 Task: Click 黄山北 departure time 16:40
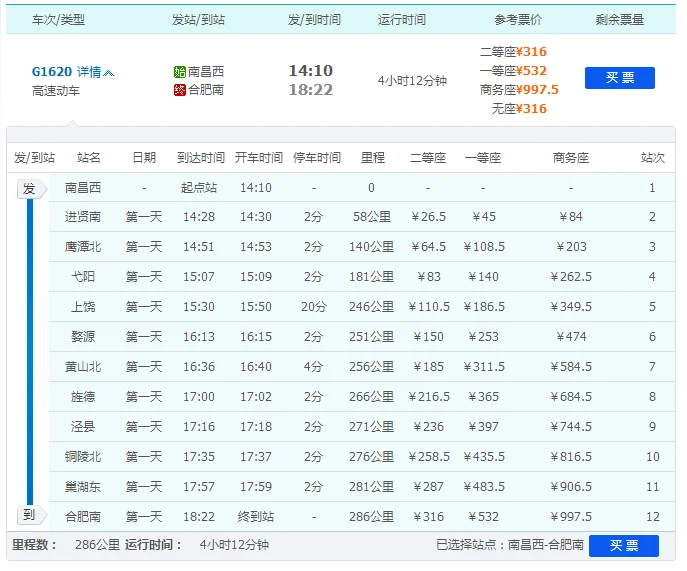tap(256, 367)
